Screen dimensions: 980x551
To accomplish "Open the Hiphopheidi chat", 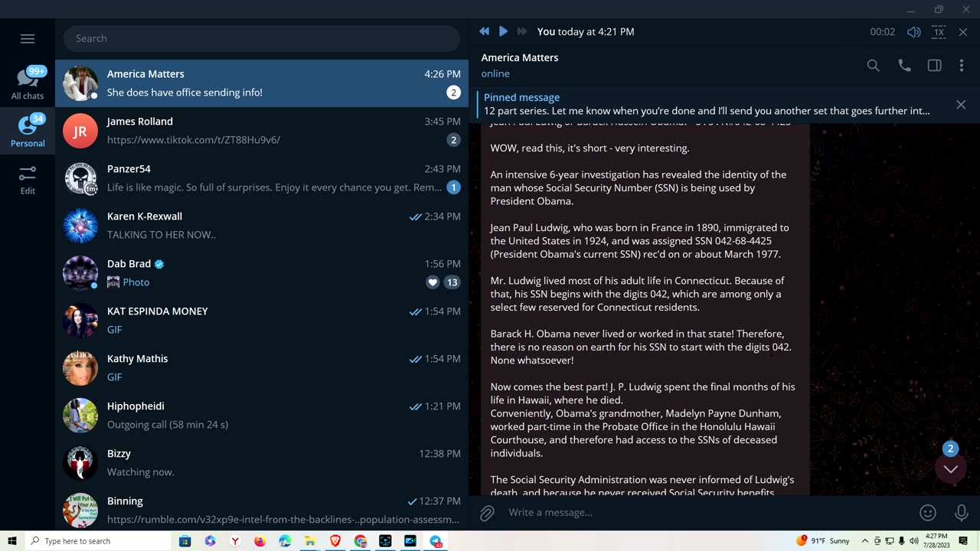I will click(x=262, y=416).
